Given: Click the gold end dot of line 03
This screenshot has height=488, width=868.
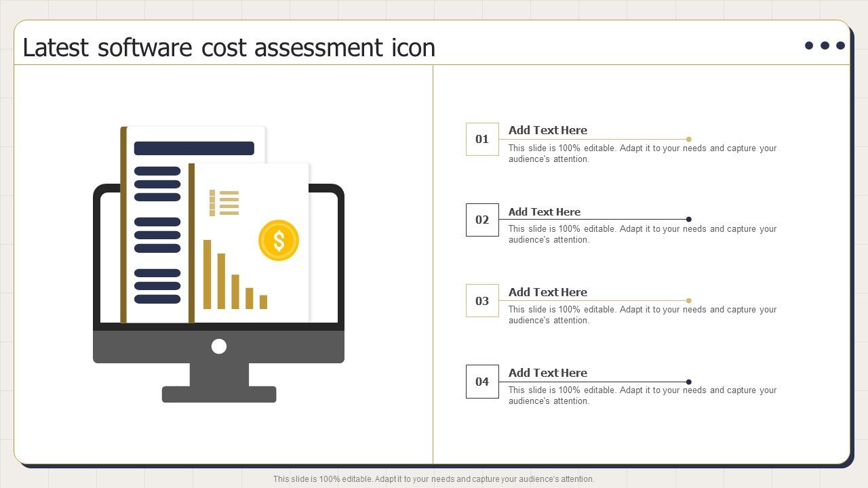Looking at the screenshot, I should (x=689, y=300).
